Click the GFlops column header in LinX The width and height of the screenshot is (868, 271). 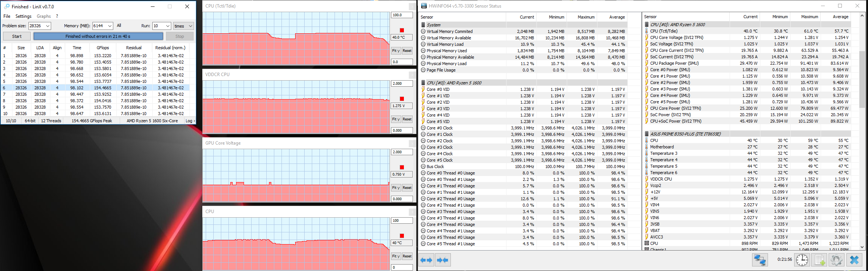click(103, 48)
